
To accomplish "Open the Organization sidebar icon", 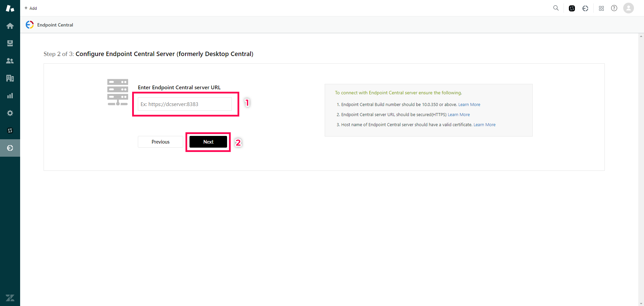I will click(10, 78).
